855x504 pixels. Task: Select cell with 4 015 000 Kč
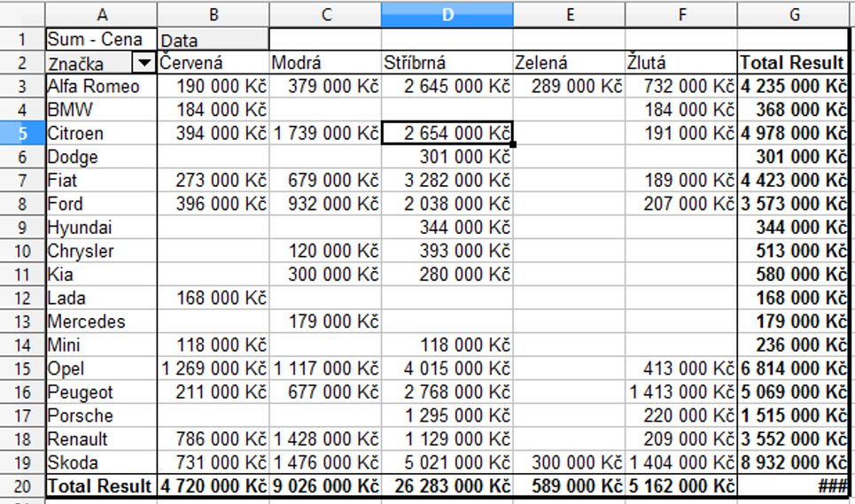click(x=447, y=368)
